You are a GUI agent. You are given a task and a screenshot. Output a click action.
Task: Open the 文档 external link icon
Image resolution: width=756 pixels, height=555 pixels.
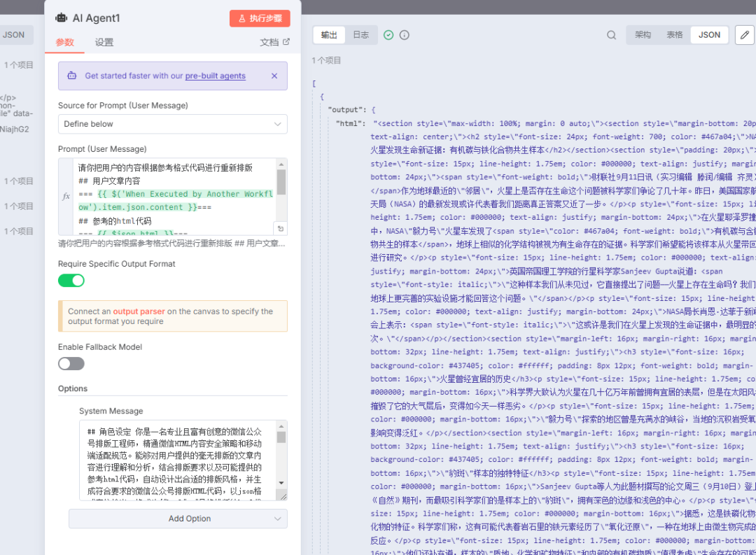point(286,42)
